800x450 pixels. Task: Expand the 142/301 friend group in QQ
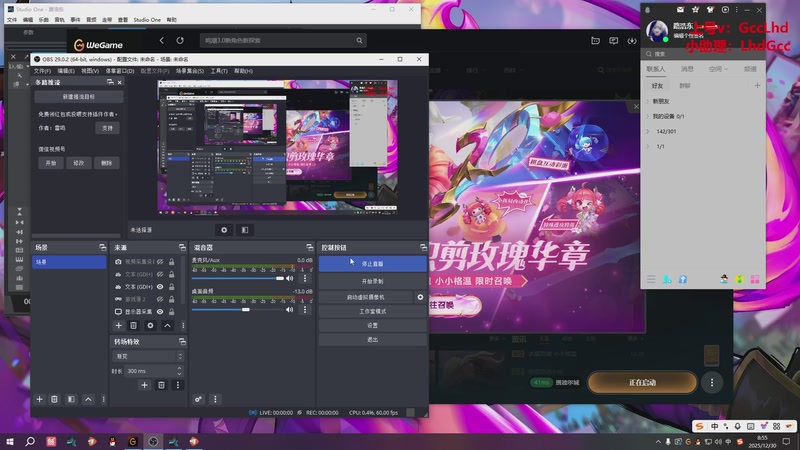pos(648,131)
